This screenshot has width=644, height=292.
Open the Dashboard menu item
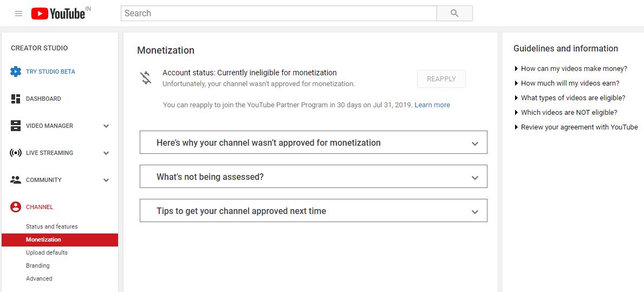click(43, 99)
